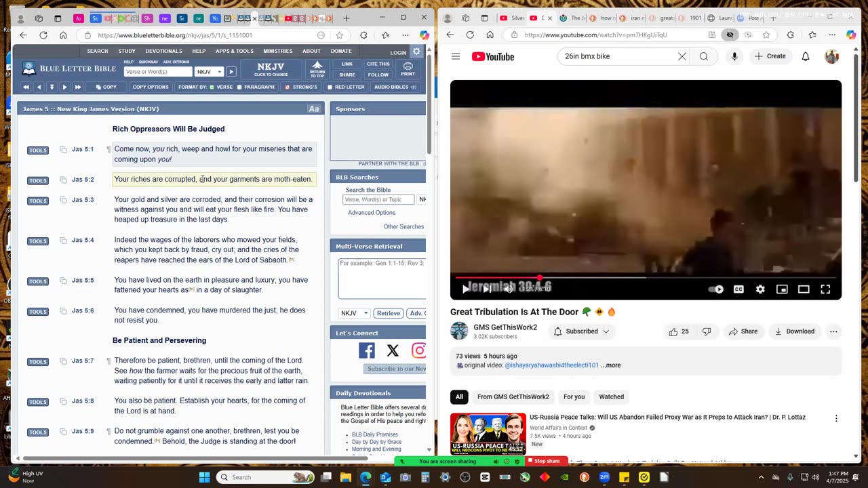
Task: Play the YouTube video
Action: [466, 289]
